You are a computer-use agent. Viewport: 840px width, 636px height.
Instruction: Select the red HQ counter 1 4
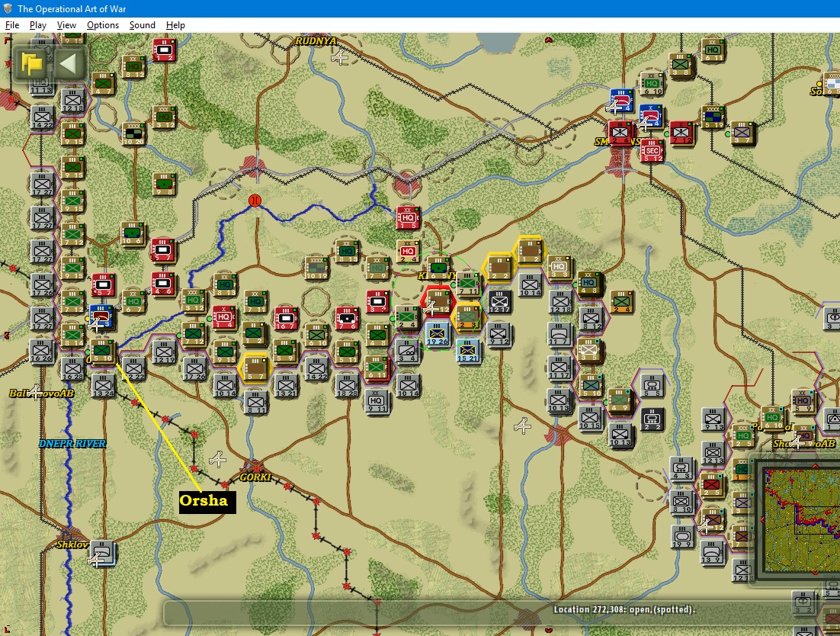[x=223, y=316]
